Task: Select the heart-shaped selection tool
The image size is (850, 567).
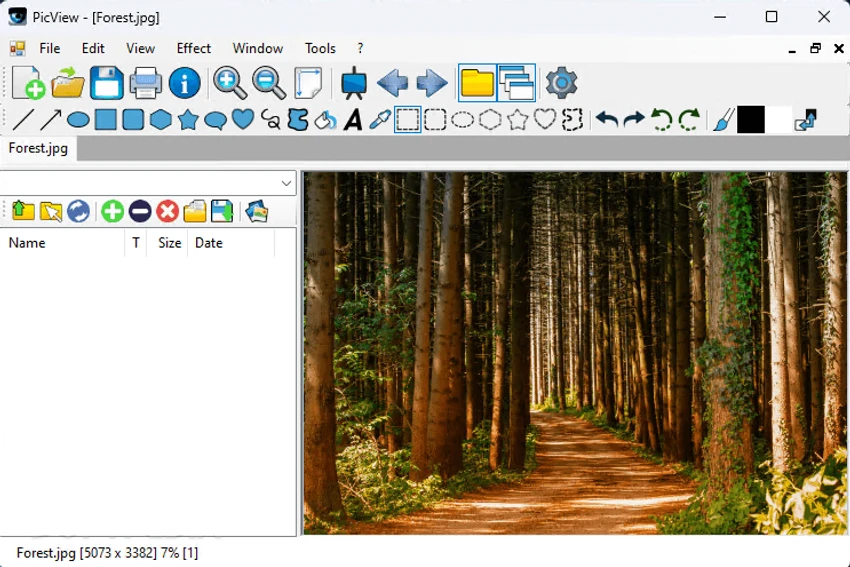Action: pyautogui.click(x=545, y=120)
